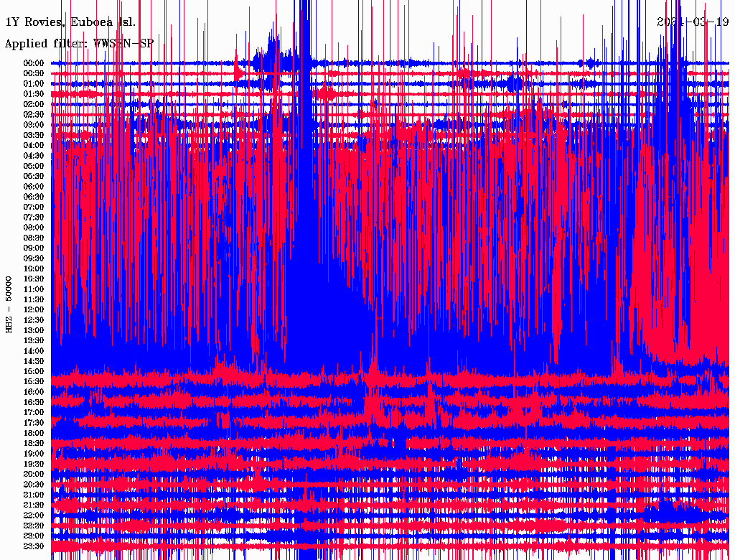Screen dimensions: 735x560
Task: Pick the 08:00 time row label
Action: 34,228
